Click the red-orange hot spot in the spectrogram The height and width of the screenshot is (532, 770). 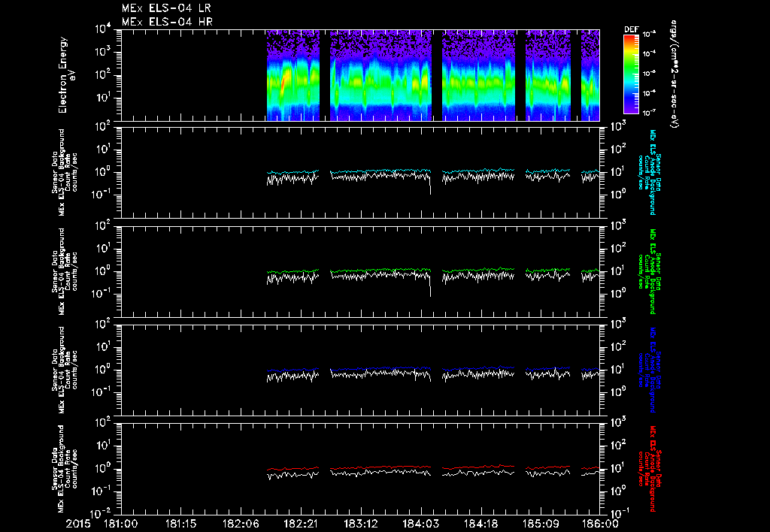pyautogui.click(x=282, y=84)
